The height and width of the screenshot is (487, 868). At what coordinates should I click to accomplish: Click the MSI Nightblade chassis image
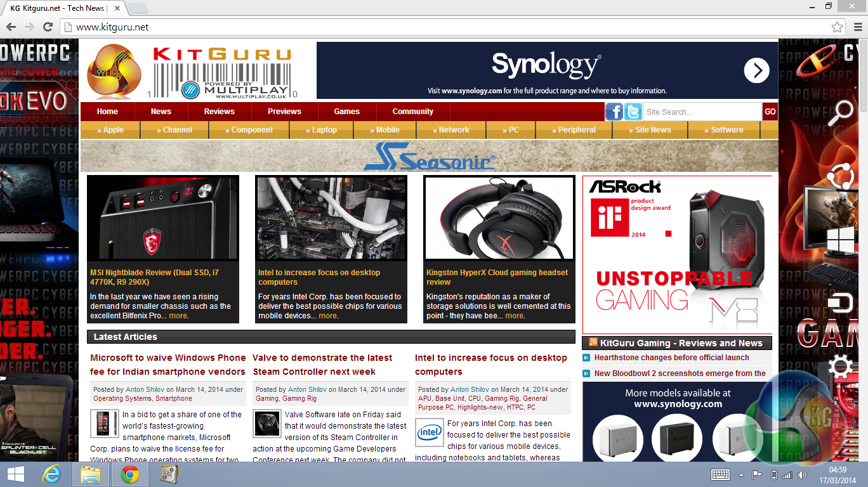[163, 218]
